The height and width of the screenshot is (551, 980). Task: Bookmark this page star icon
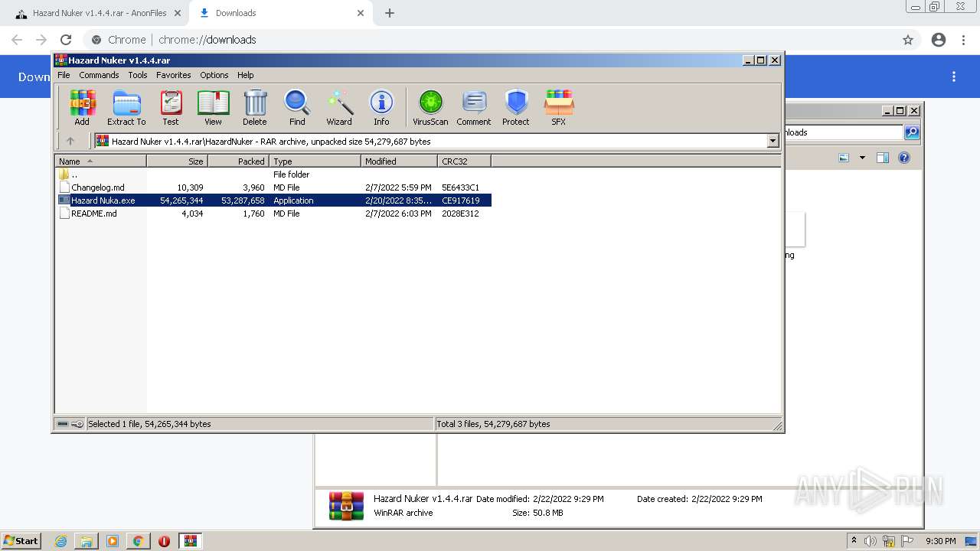coord(908,40)
